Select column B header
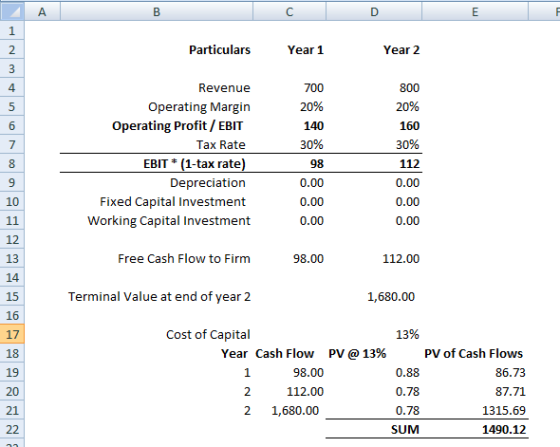560x447 pixels. tap(157, 11)
